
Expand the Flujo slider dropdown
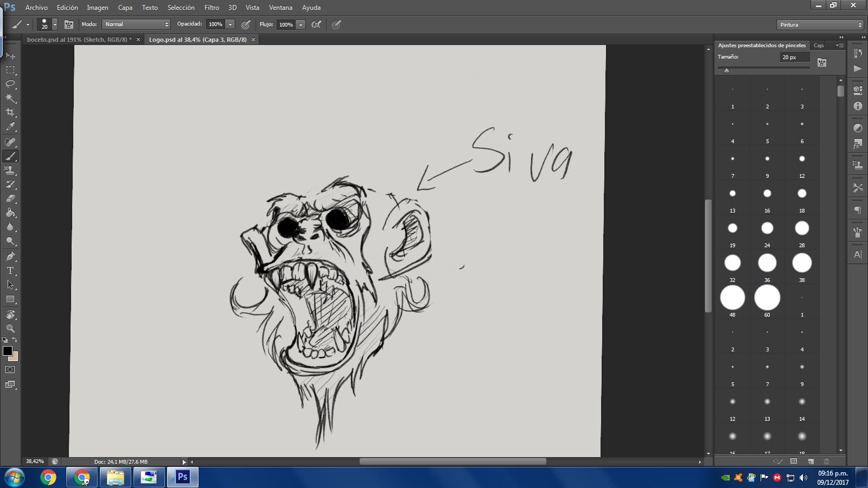pos(301,24)
